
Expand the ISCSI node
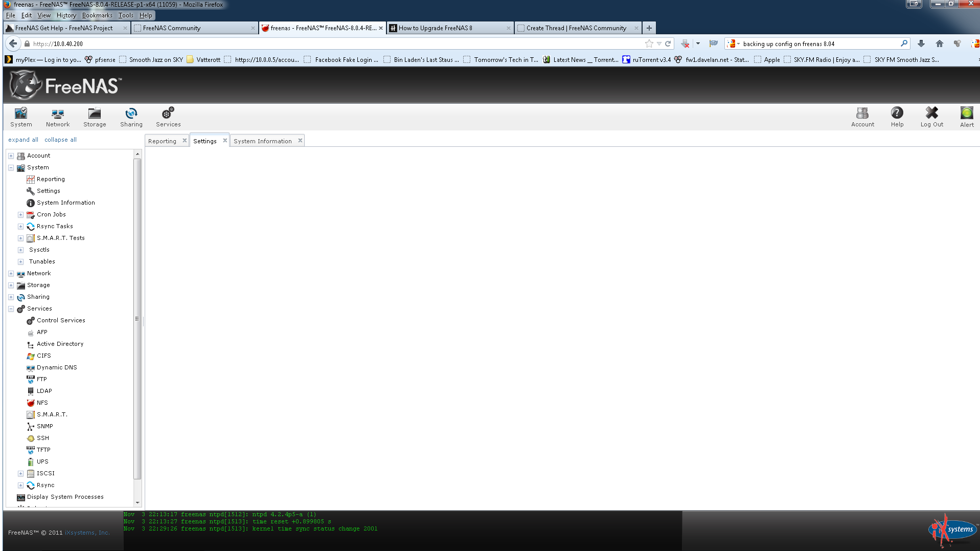tap(20, 473)
